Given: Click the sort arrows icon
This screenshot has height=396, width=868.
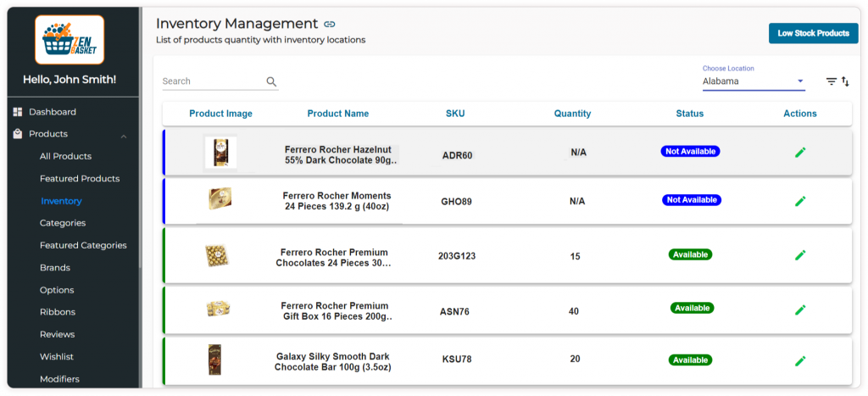Looking at the screenshot, I should 845,81.
